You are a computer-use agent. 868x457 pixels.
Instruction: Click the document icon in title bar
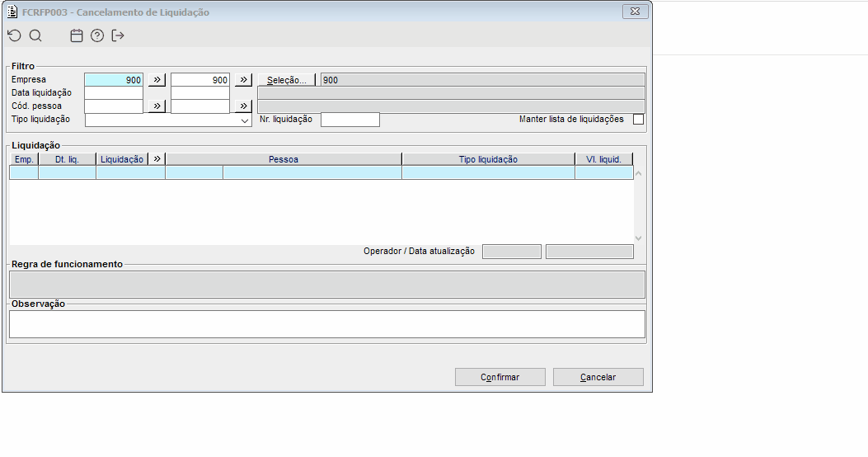[12, 12]
